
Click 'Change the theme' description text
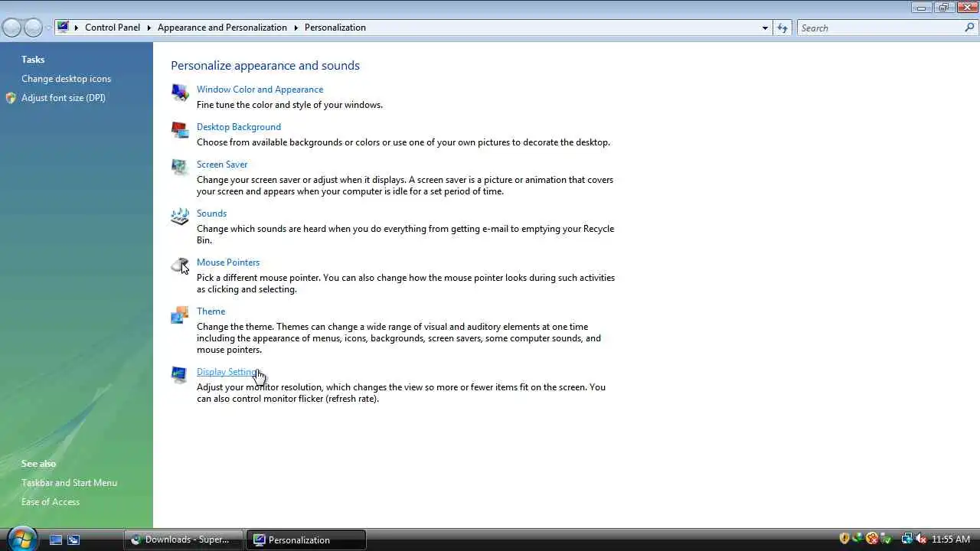399,338
